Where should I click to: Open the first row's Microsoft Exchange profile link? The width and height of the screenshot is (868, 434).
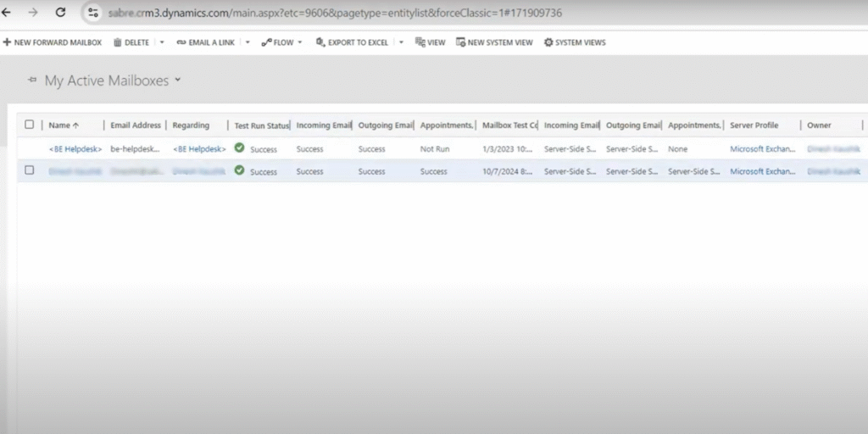[x=763, y=149]
